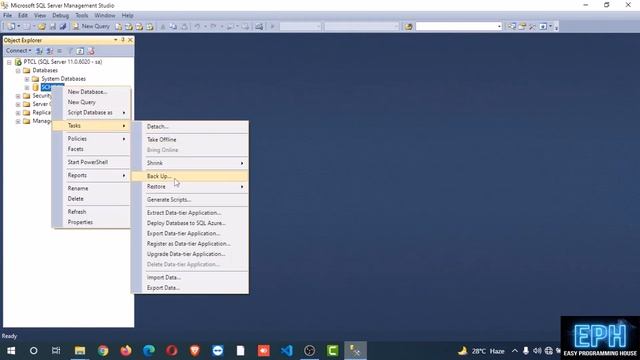
Task: Close the Object Explorer panel
Action: pyautogui.click(x=130, y=40)
